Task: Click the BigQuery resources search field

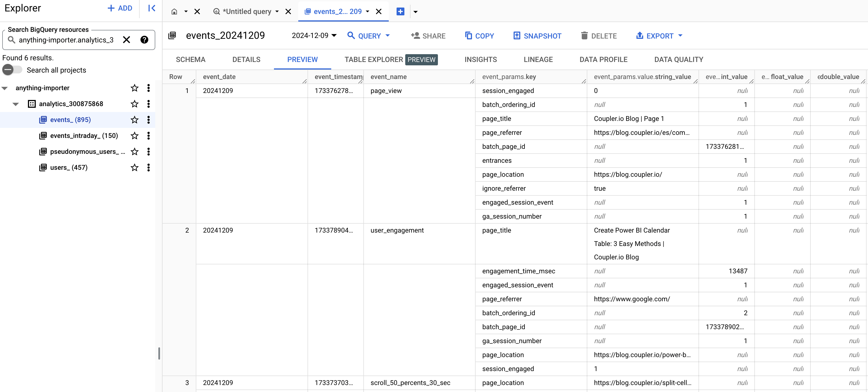Action: [x=66, y=40]
